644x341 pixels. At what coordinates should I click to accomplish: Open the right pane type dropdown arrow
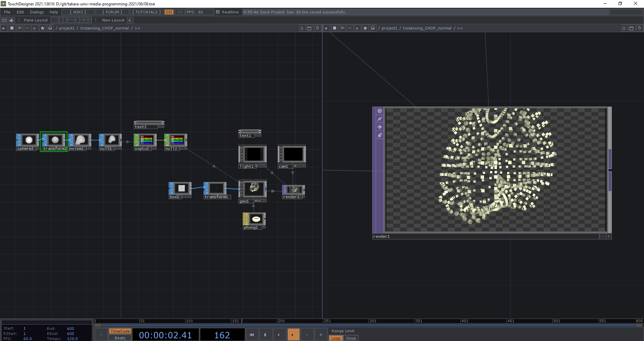click(x=326, y=28)
